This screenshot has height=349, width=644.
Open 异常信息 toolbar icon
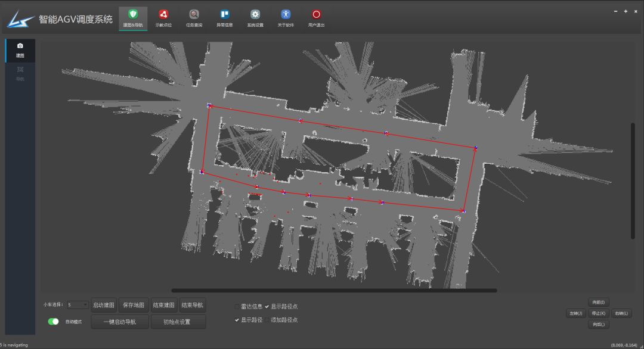click(225, 14)
